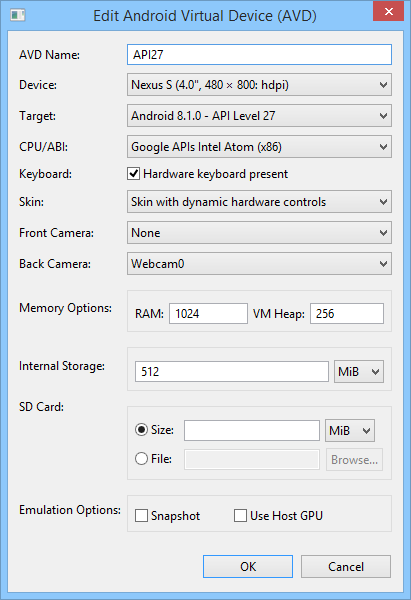Viewport: 411px width, 600px height.
Task: Open the Device dropdown showing Nexus S
Action: point(259,85)
